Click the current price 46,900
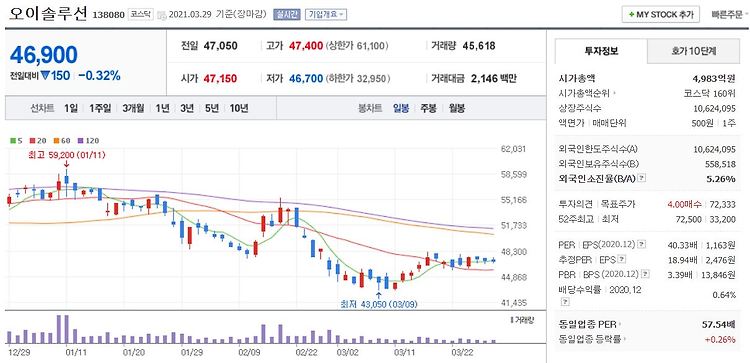Screen dimensions: 750x363 click(x=44, y=55)
